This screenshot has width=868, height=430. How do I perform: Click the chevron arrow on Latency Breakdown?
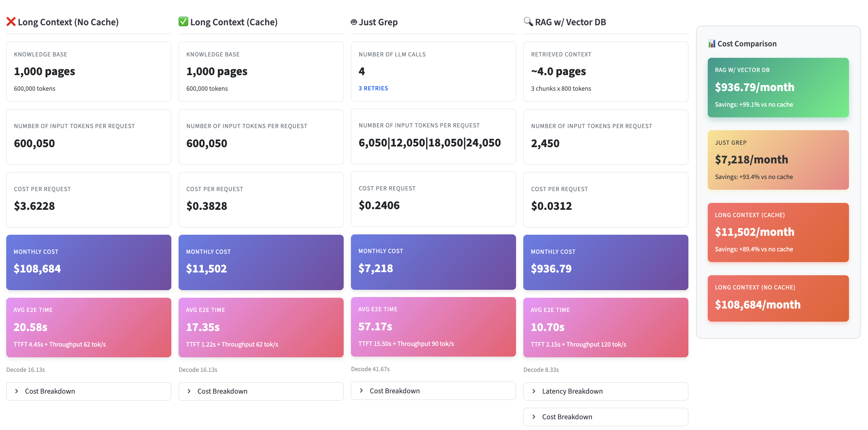tap(534, 391)
